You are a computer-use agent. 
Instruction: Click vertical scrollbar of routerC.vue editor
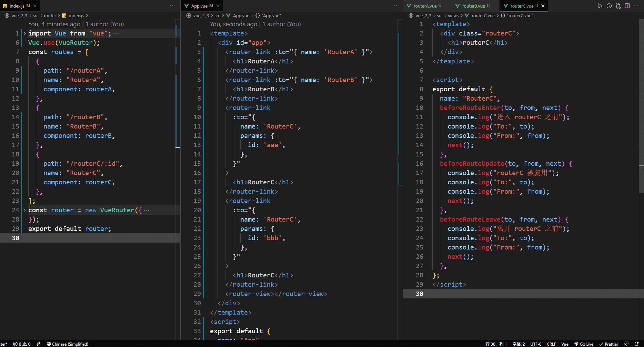[641, 106]
